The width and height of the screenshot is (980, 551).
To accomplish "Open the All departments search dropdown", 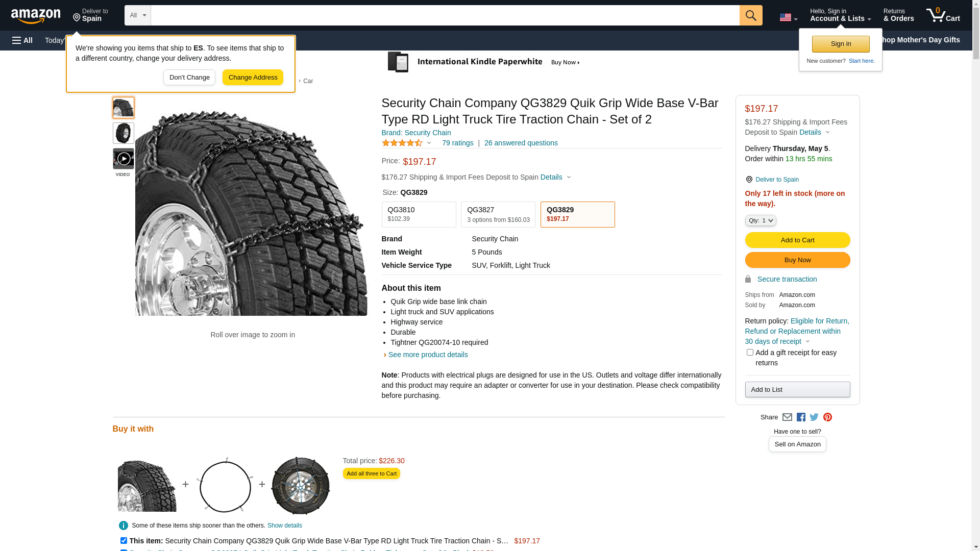I will coord(138,15).
